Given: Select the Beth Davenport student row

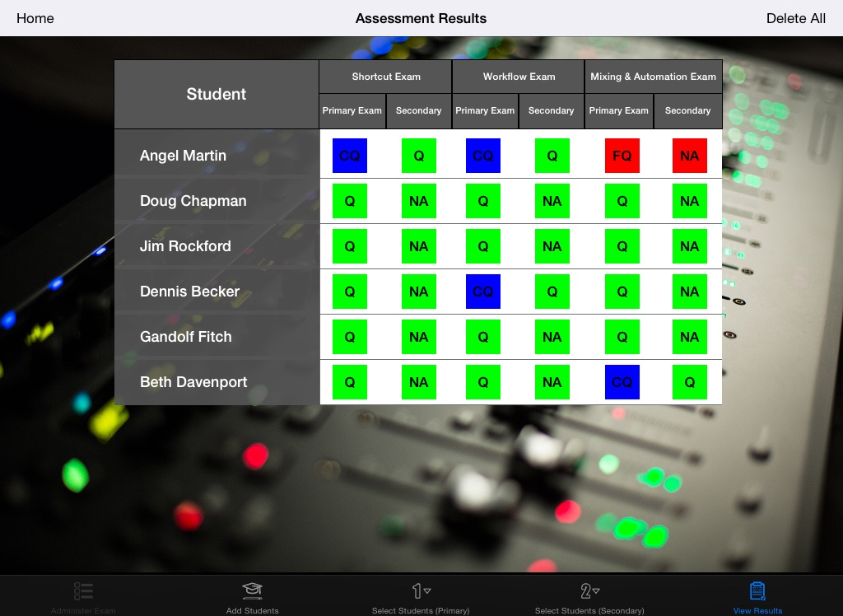Looking at the screenshot, I should tap(193, 382).
